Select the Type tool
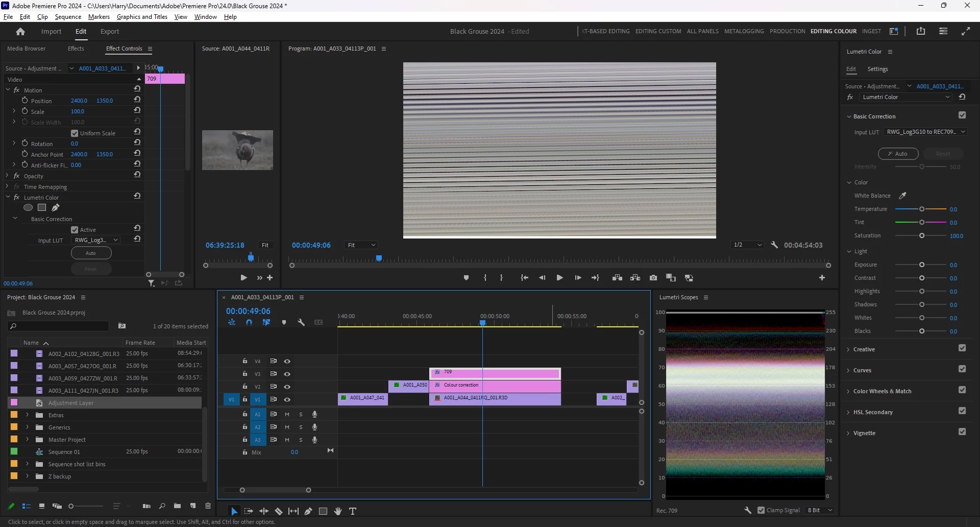 [353, 511]
